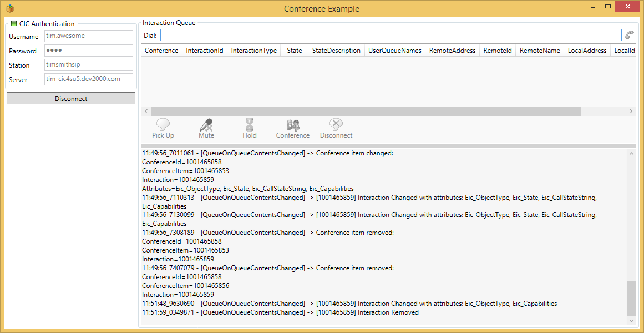Click the Conference icon in the toolbar
644x333 pixels.
293,124
